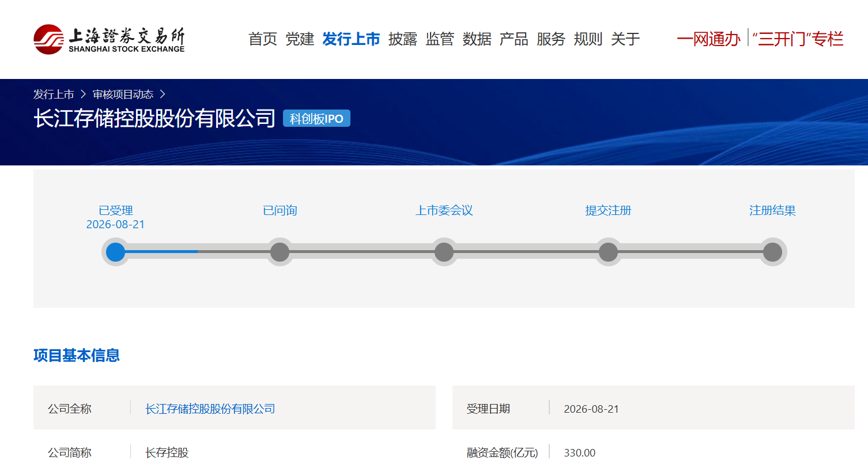Click the 已问询 stage label
The width and height of the screenshot is (868, 468).
280,210
